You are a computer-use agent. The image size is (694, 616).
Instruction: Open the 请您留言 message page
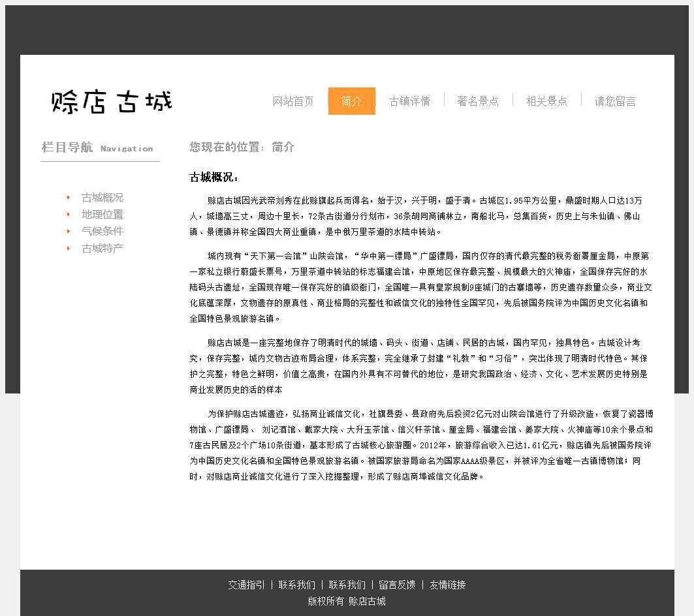click(x=614, y=101)
